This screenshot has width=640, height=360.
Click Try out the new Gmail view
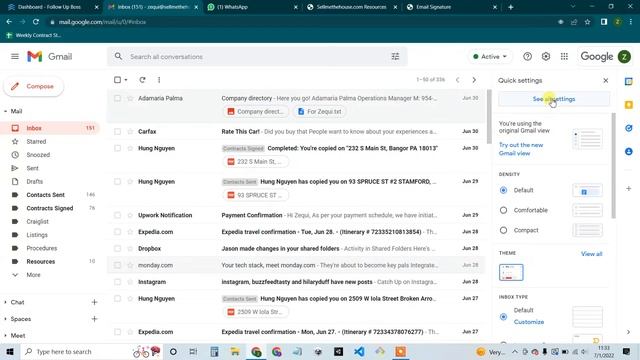click(x=521, y=149)
